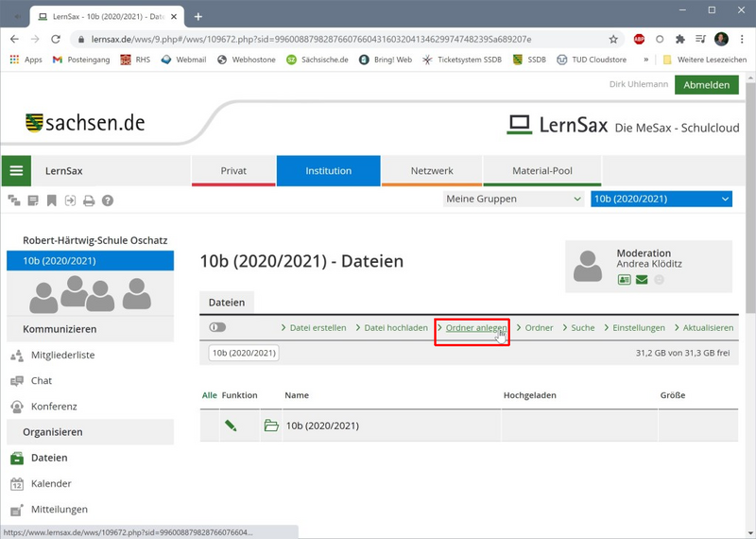Viewport: 756px width, 539px height.
Task: Toggle the switch in the Dateien toolbar
Action: click(217, 327)
